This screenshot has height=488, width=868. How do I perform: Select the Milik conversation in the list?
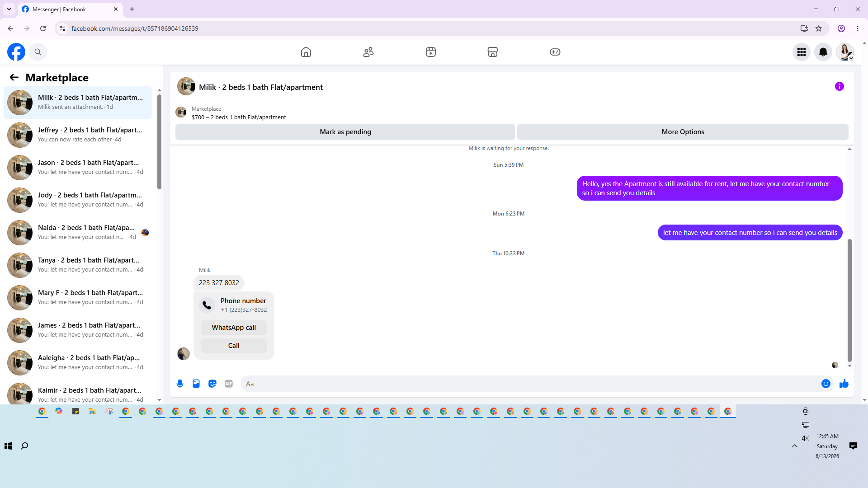[x=78, y=103]
